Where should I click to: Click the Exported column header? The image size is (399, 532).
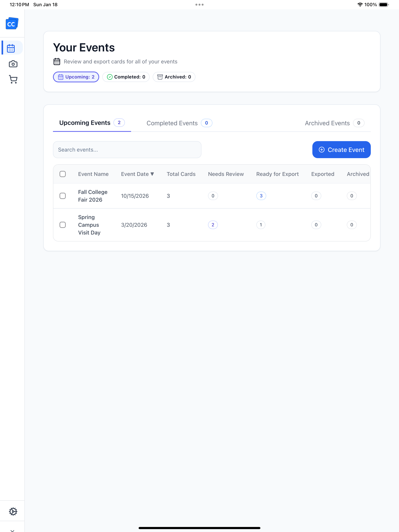(x=322, y=174)
